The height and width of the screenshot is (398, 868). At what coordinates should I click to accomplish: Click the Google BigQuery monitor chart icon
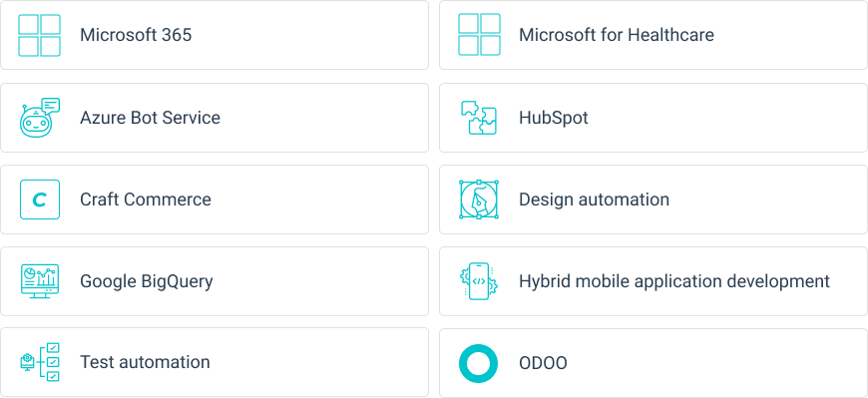click(39, 281)
